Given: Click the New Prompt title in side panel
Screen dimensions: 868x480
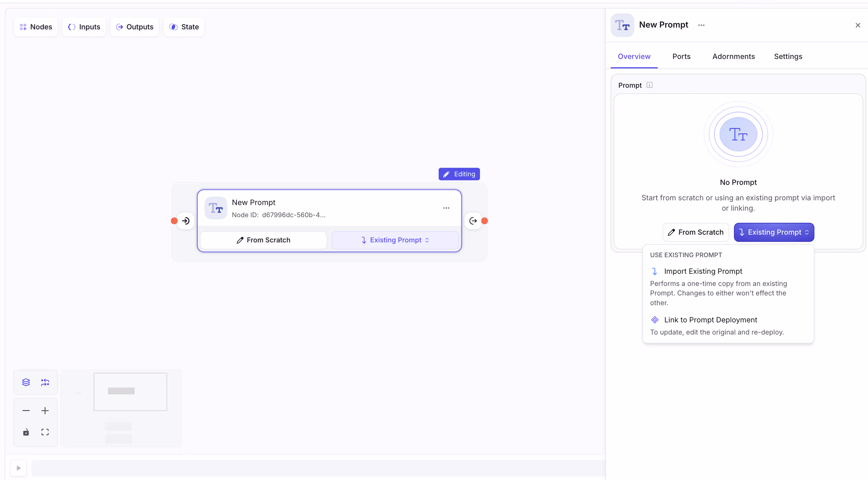Looking at the screenshot, I should [663, 25].
